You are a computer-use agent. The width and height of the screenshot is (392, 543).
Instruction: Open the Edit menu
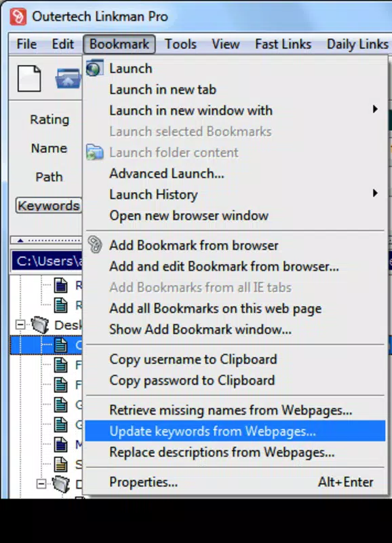pos(62,44)
